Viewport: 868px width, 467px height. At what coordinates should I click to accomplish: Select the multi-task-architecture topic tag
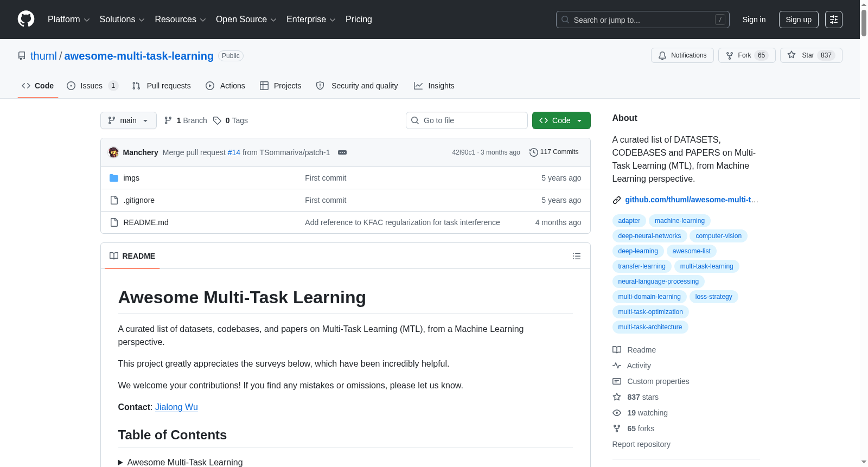(650, 327)
